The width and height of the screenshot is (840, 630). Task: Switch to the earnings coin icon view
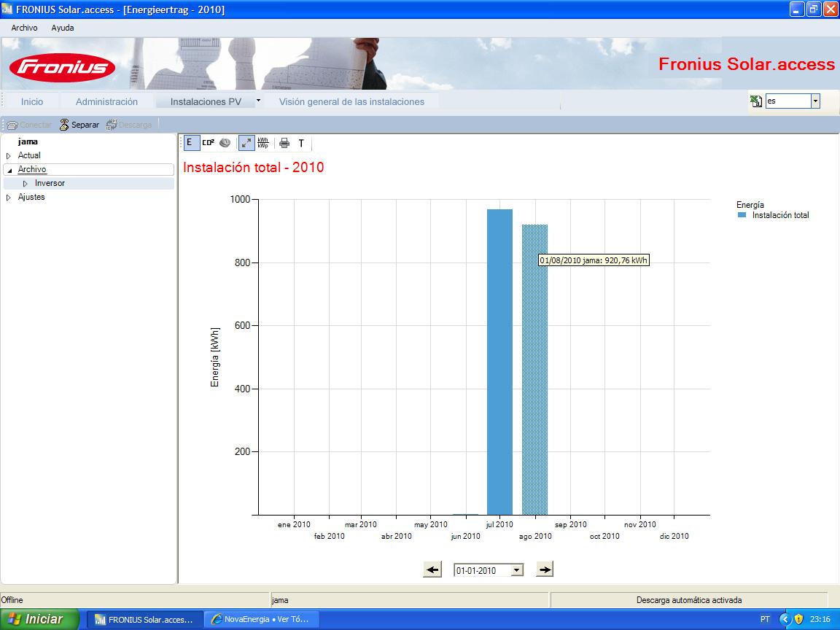click(x=225, y=143)
